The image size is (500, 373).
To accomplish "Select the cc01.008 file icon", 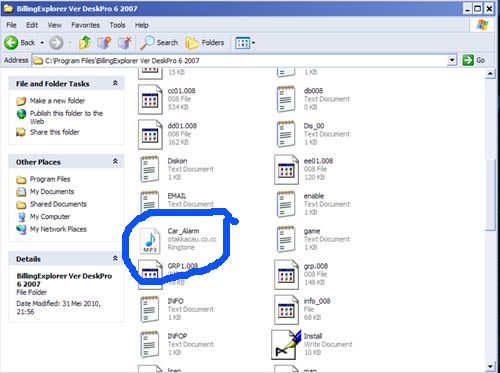I will point(150,99).
